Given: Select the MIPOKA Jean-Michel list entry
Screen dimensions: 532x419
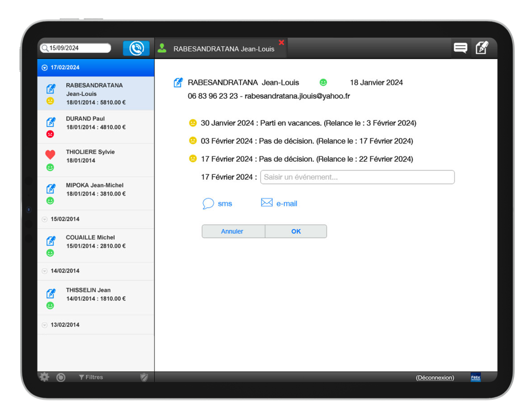Looking at the screenshot, I should coord(96,193).
